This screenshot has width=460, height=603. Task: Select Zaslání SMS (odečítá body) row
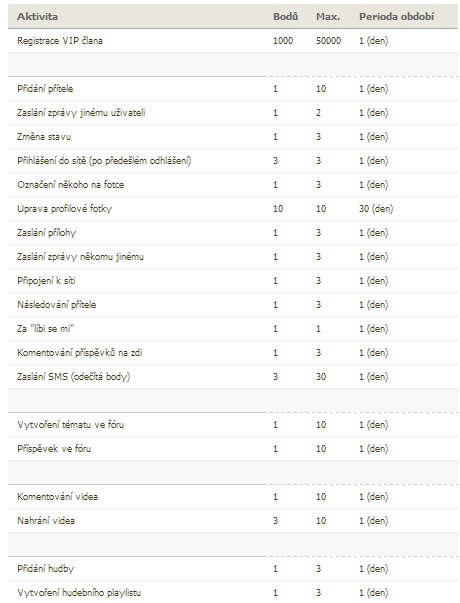(233, 376)
